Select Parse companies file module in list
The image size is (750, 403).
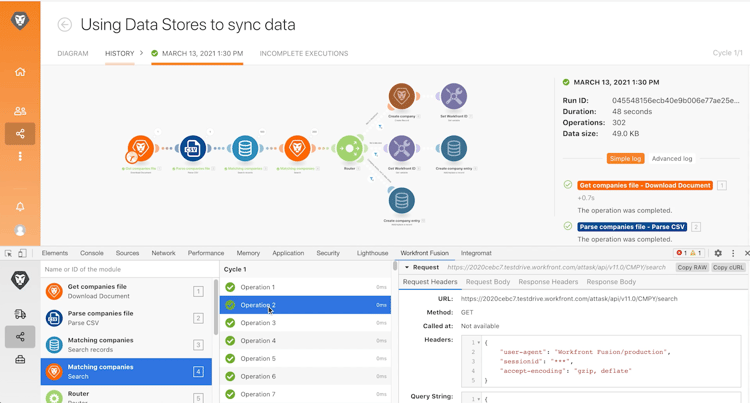pyautogui.click(x=126, y=318)
